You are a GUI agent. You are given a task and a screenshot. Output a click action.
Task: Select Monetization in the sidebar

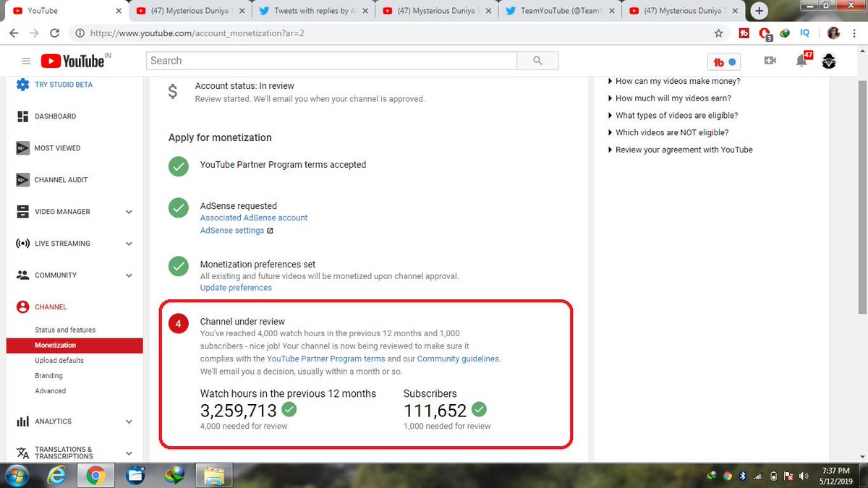tap(75, 346)
